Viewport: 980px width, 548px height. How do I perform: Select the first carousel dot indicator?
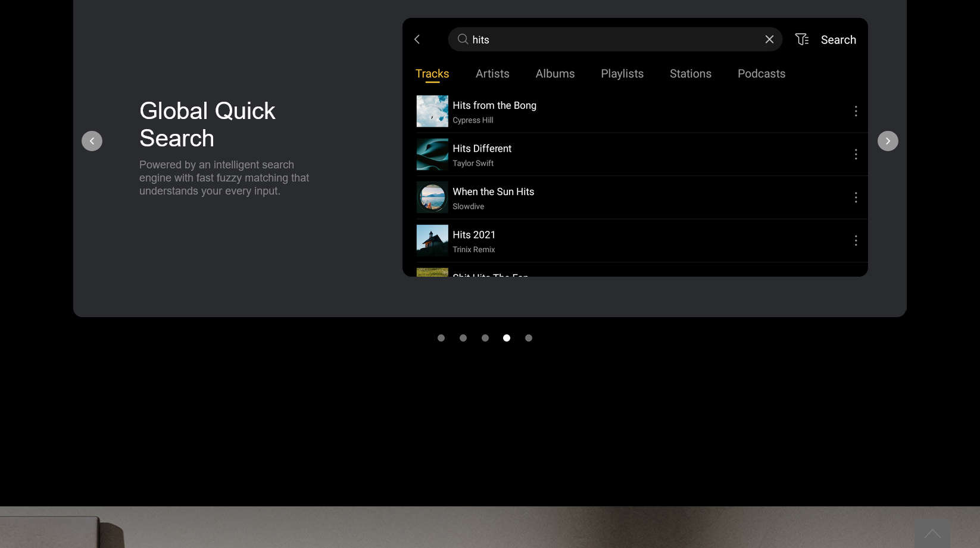pos(441,338)
